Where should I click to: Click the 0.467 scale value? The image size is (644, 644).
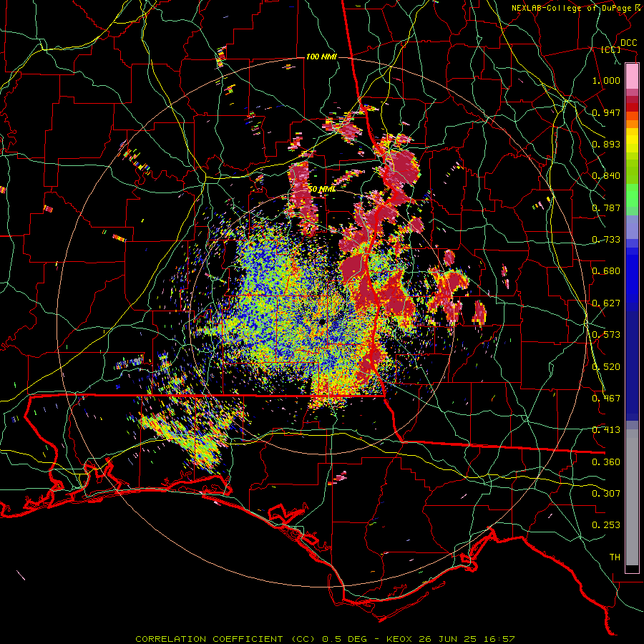click(606, 399)
